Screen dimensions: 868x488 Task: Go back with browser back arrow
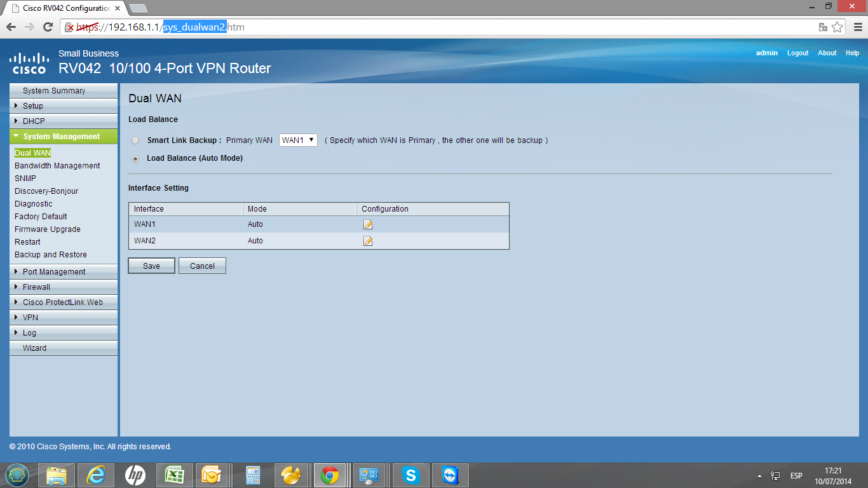point(11,27)
